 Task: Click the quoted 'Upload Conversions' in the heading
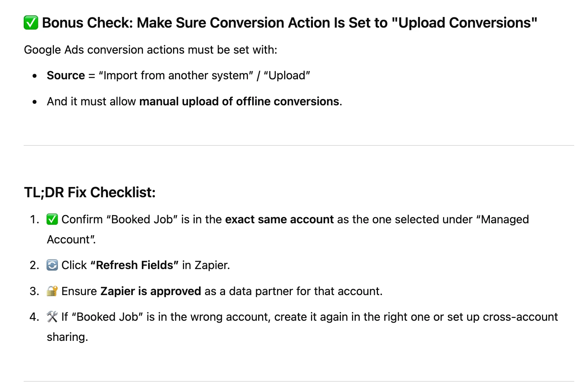pos(465,23)
